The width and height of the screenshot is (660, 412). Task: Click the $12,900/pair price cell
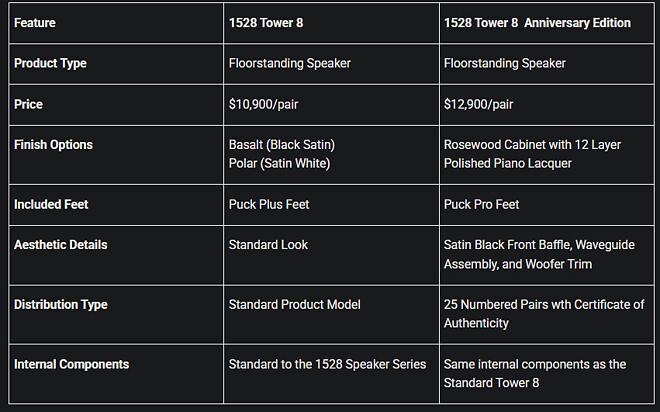pos(478,104)
